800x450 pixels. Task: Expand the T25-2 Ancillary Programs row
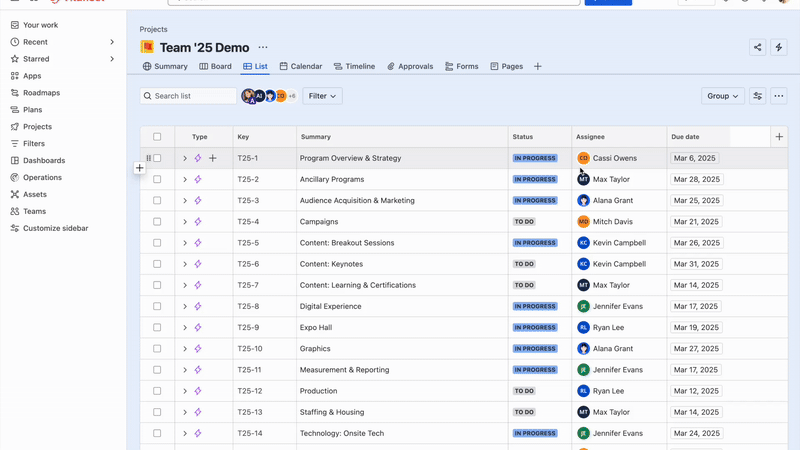pyautogui.click(x=185, y=180)
